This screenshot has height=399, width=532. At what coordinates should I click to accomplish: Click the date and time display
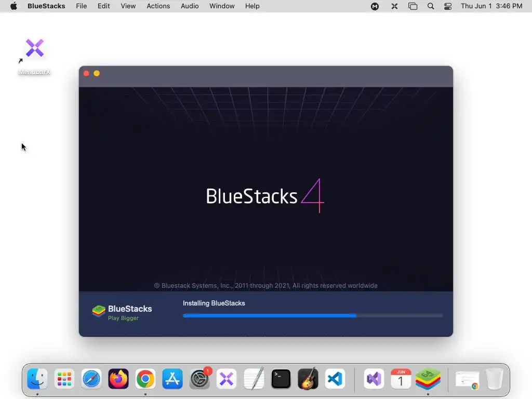491,6
